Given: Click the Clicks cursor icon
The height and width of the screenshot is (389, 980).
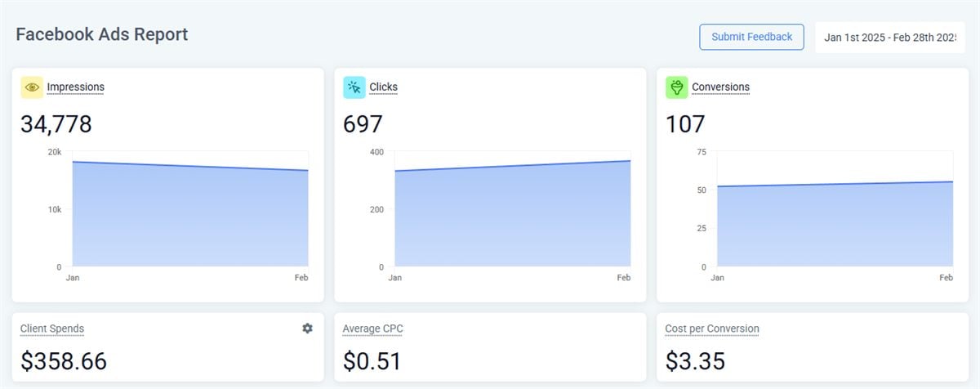Looking at the screenshot, I should tap(354, 87).
